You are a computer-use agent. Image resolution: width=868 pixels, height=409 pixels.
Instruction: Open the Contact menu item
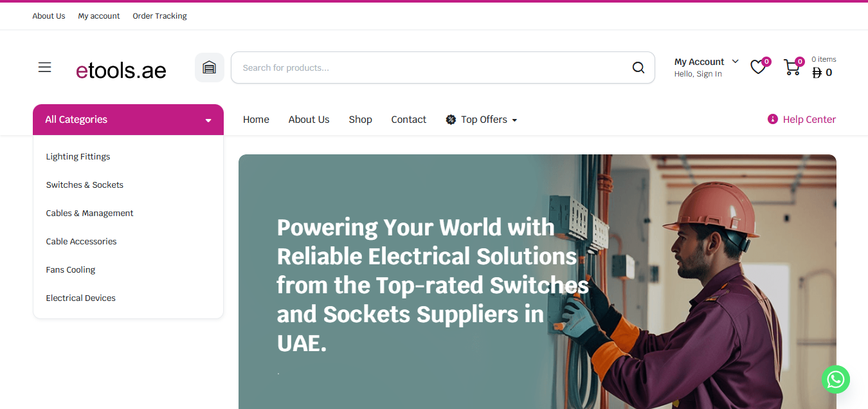point(408,120)
